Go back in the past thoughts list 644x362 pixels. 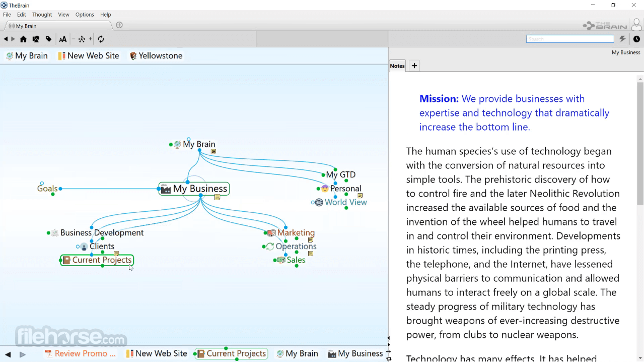(x=8, y=354)
